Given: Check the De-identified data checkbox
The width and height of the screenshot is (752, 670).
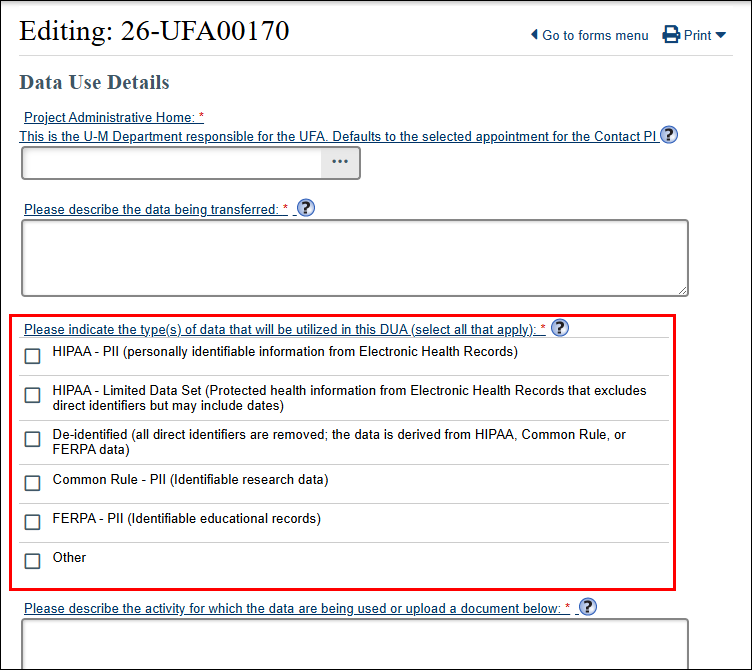Looking at the screenshot, I should point(33,439).
